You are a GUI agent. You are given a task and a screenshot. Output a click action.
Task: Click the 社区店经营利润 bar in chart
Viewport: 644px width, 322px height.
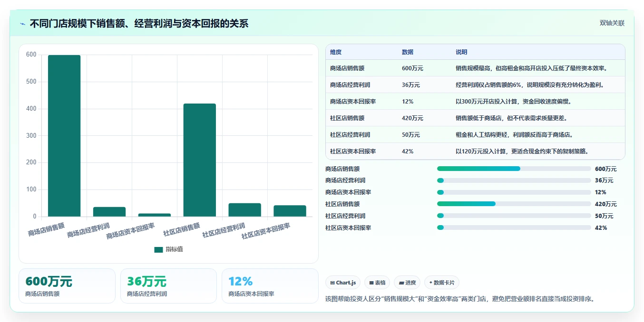[x=245, y=210]
